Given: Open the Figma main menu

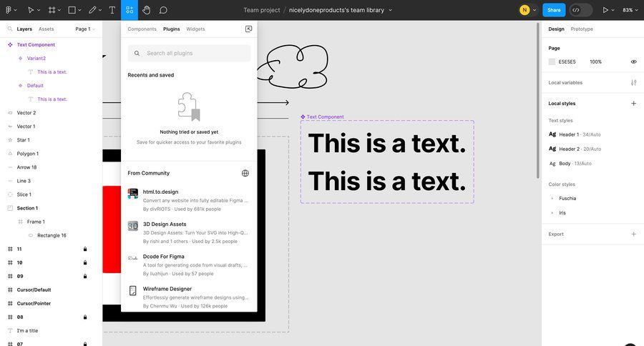Looking at the screenshot, I should click(8, 10).
